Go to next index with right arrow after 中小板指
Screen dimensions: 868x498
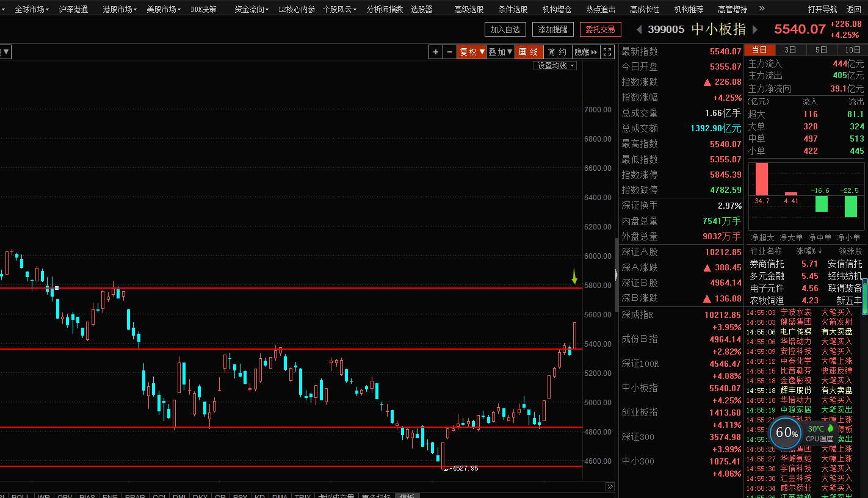click(x=754, y=29)
